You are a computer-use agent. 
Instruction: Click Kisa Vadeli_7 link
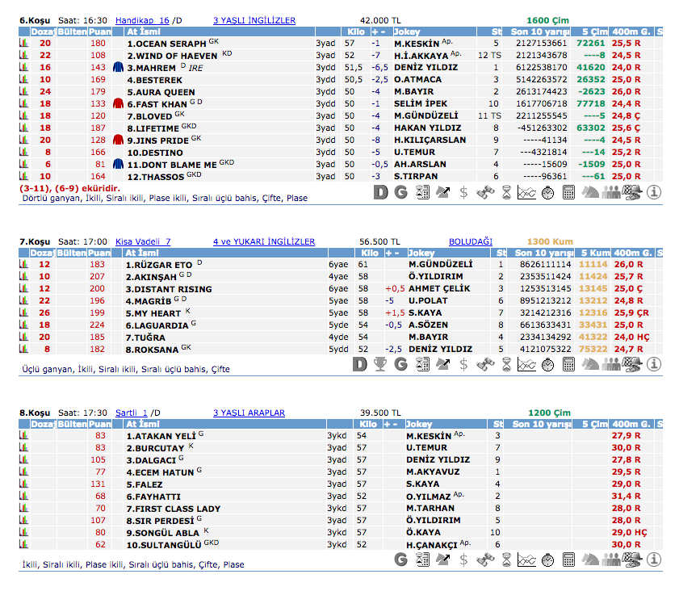[x=143, y=241]
